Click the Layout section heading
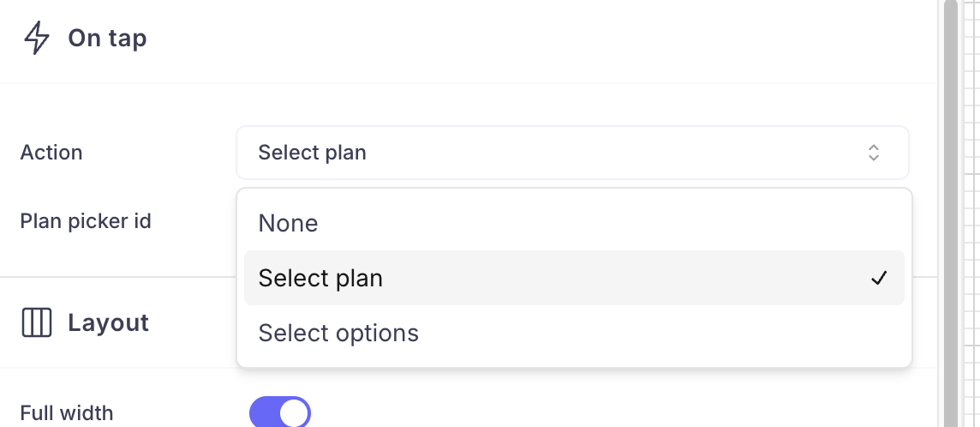This screenshot has width=980, height=427. click(x=108, y=323)
